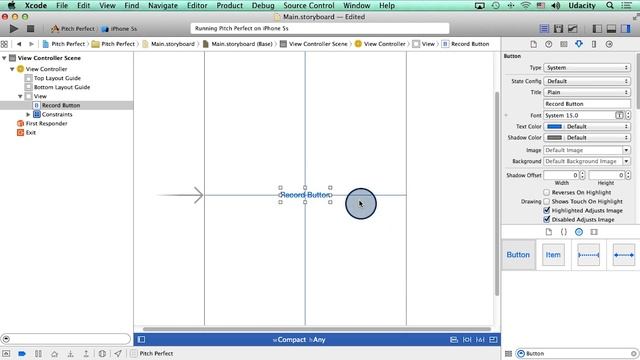
Task: Uncheck Highlighted Adjusts Image
Action: (x=547, y=210)
